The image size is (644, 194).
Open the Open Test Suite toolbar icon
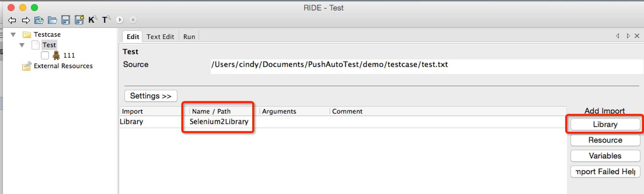point(39,20)
